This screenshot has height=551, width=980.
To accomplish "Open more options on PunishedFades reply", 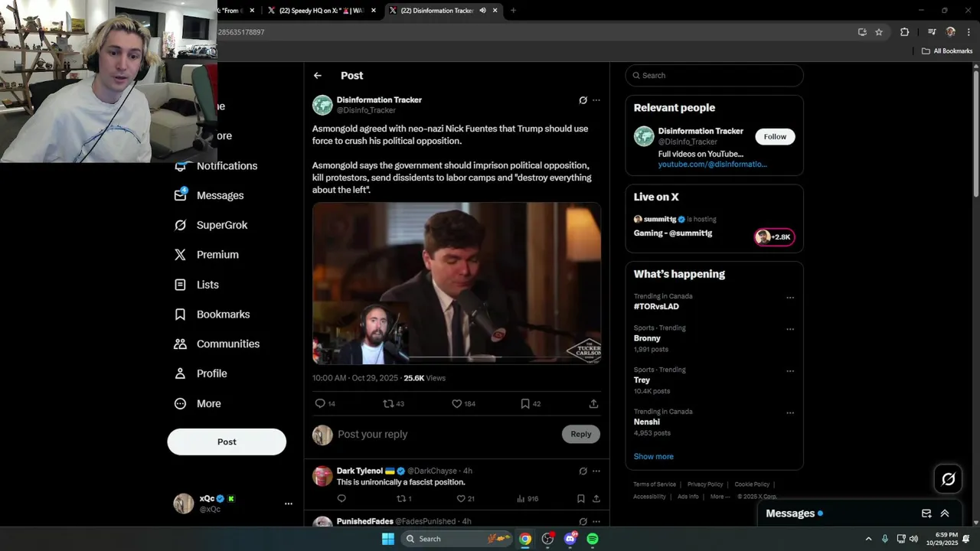I will point(596,521).
